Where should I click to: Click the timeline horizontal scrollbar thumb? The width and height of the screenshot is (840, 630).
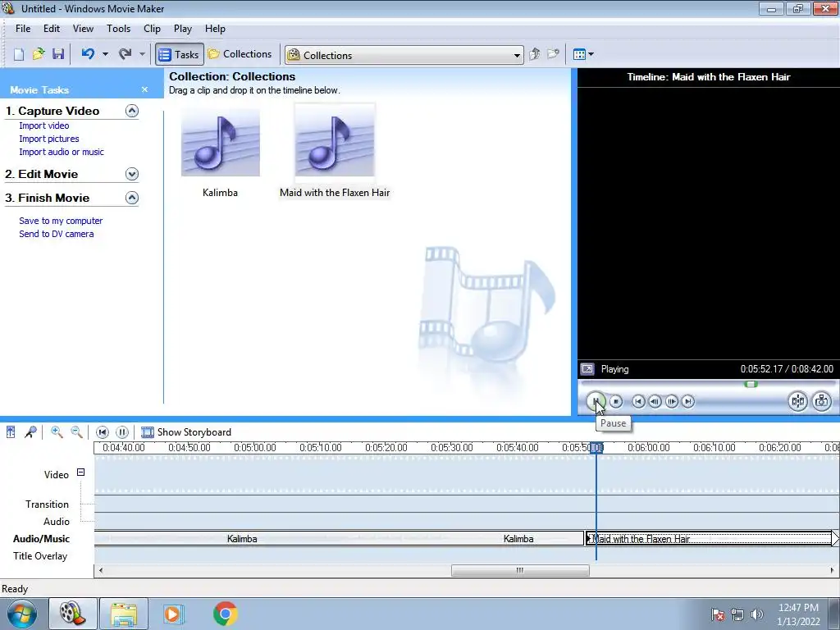click(520, 571)
